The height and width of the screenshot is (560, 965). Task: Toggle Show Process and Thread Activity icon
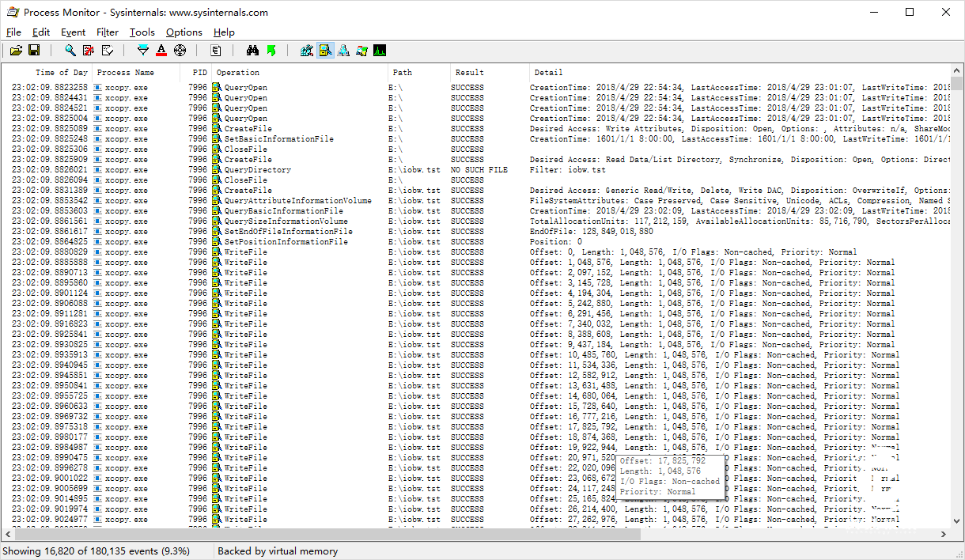coord(361,51)
